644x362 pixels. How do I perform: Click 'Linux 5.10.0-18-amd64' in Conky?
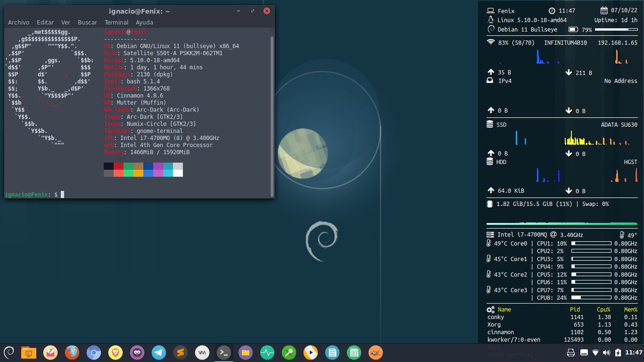coord(531,20)
